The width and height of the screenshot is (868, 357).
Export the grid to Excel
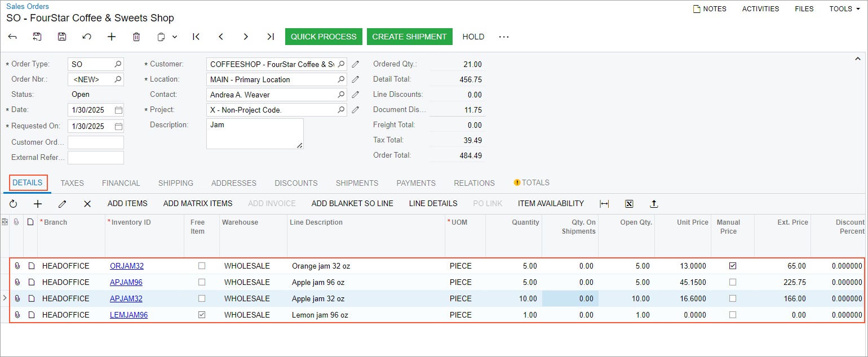(630, 204)
